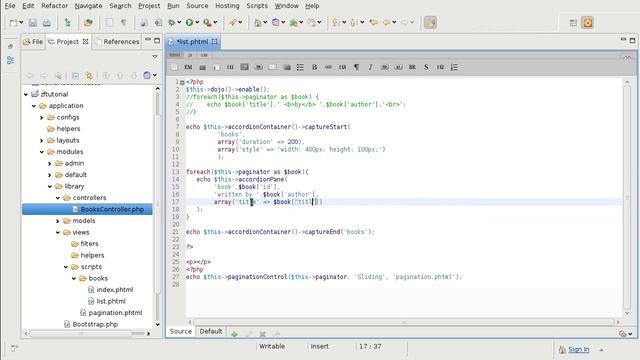The image size is (640, 360).
Task: Click the Bold (B) HTML toolbar icon
Action: [314, 67]
